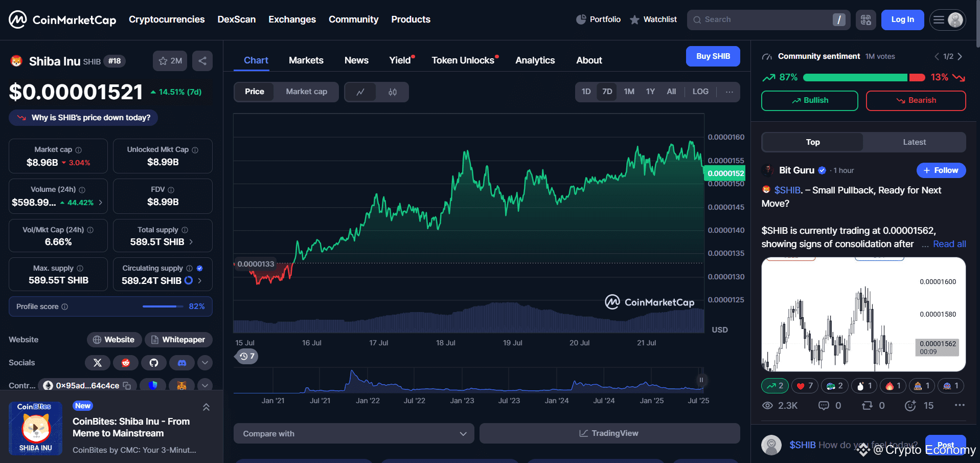Expand Volume (24h) details arrow
The width and height of the screenshot is (980, 463).
pos(100,203)
